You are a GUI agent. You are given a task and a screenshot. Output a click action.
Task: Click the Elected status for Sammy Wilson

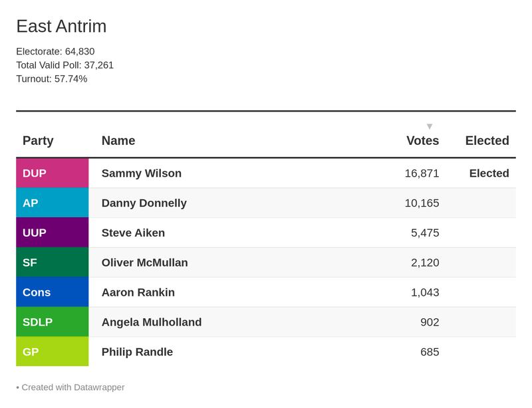click(x=489, y=173)
